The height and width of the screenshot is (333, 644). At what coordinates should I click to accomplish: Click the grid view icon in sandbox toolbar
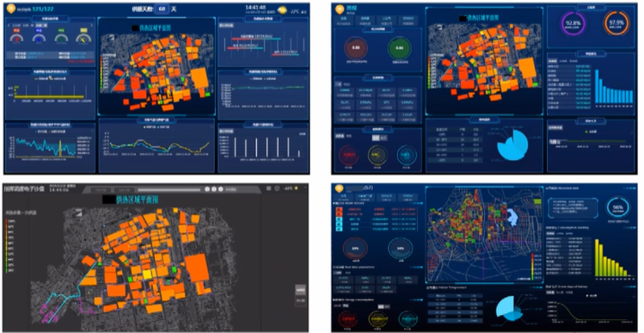pos(268,188)
